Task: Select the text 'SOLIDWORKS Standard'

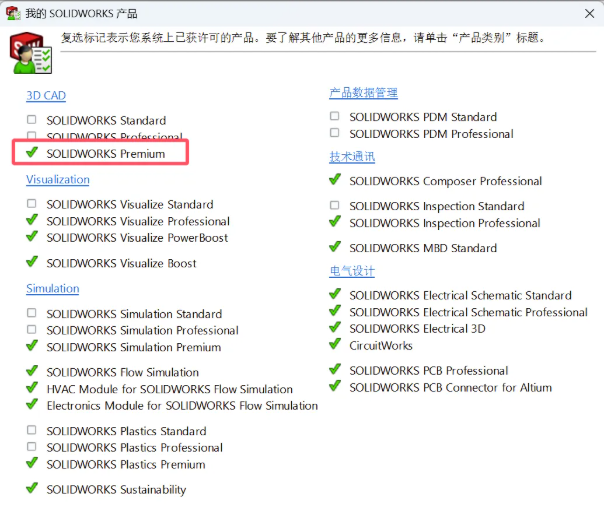Action: coord(106,121)
